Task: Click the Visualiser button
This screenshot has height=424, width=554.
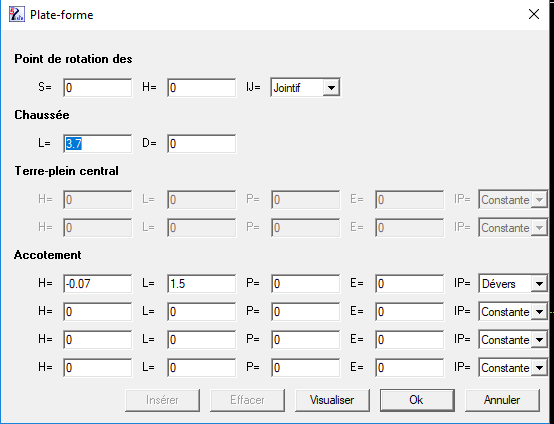Action: (x=332, y=400)
